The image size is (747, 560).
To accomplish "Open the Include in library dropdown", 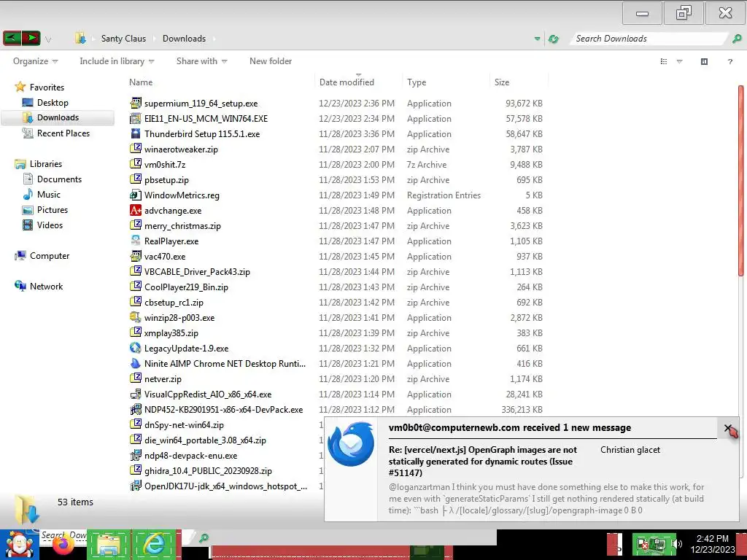I will [x=117, y=61].
